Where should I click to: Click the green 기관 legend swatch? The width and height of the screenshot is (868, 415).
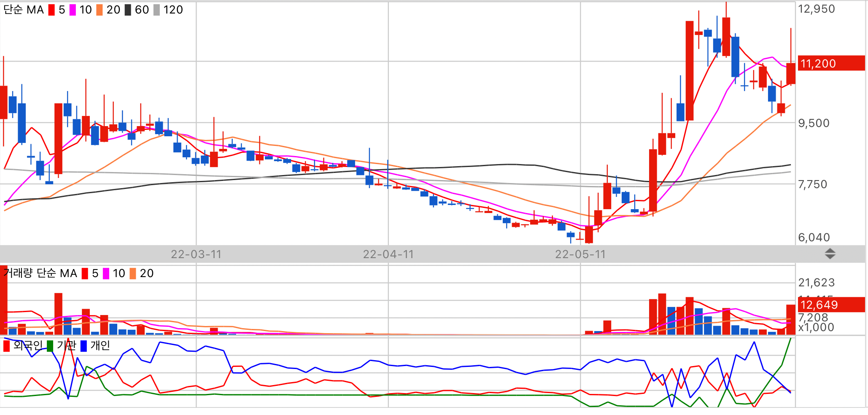[50, 346]
